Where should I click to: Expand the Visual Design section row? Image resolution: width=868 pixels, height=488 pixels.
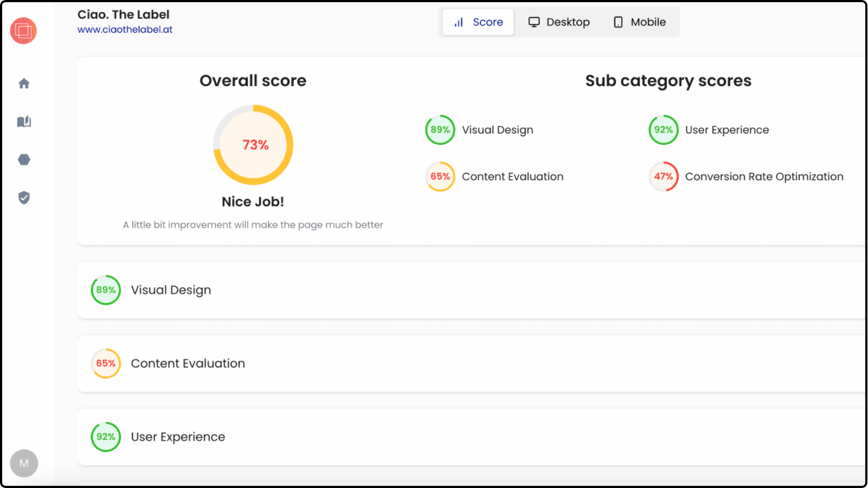[x=471, y=290]
